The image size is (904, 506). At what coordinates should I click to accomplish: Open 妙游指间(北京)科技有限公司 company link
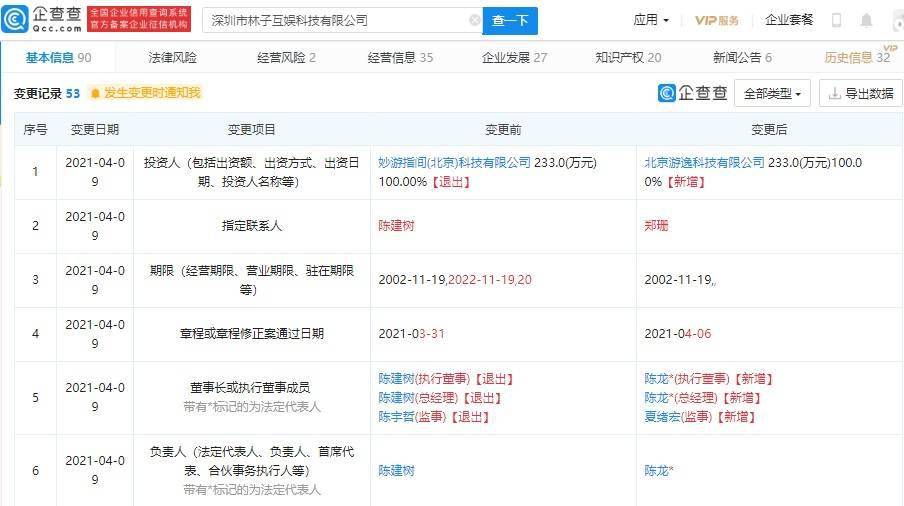454,163
